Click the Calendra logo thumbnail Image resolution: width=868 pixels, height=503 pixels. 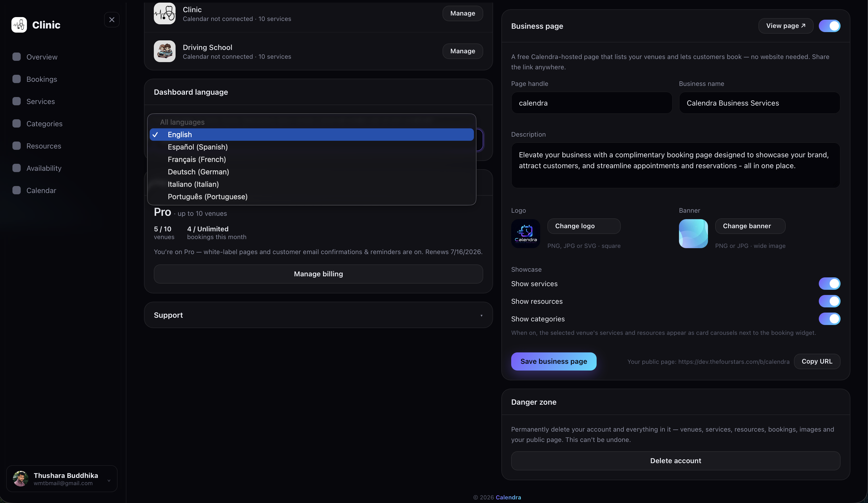click(x=526, y=233)
